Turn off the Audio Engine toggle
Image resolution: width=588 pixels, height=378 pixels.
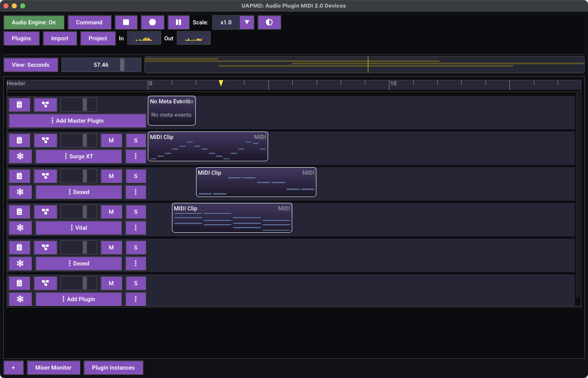pos(34,22)
